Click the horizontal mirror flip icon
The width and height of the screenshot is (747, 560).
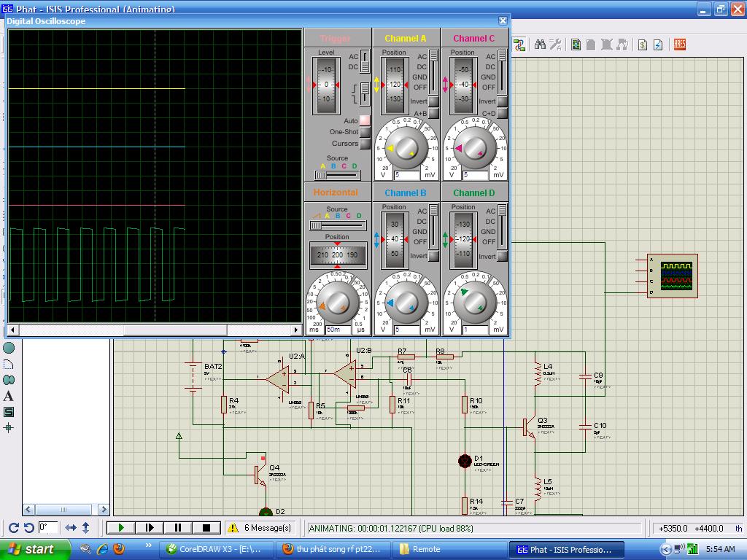[x=71, y=527]
